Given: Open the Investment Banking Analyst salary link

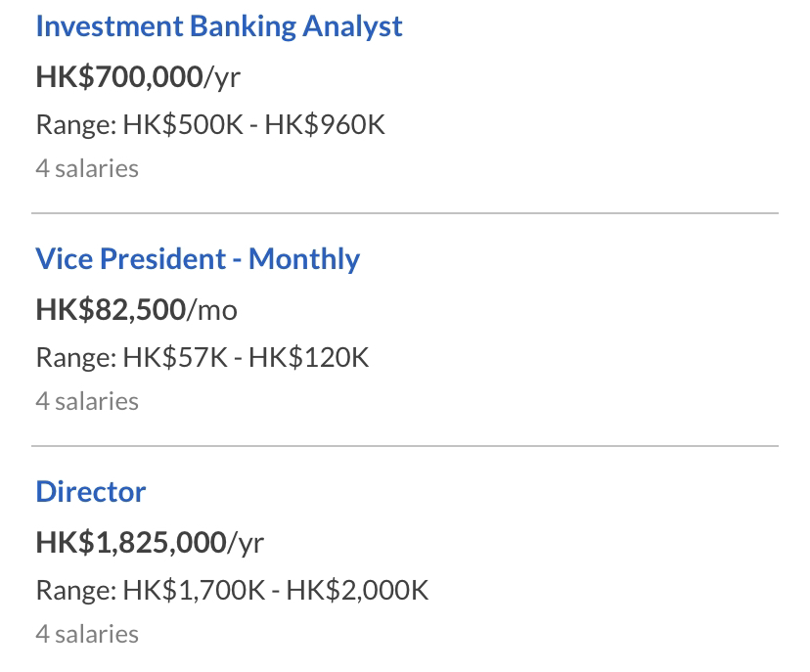Looking at the screenshot, I should (219, 26).
